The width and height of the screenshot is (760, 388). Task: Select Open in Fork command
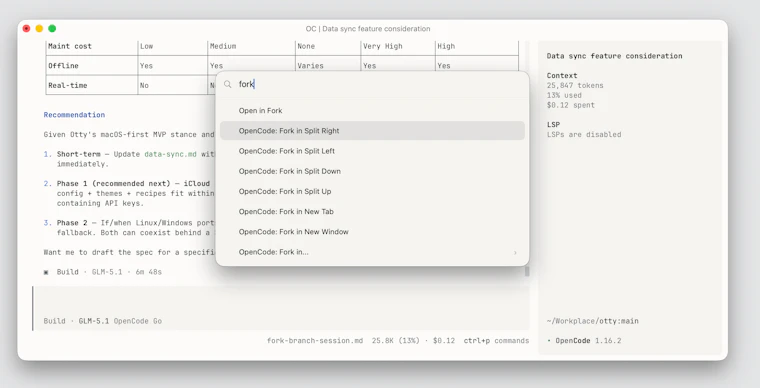pos(372,110)
